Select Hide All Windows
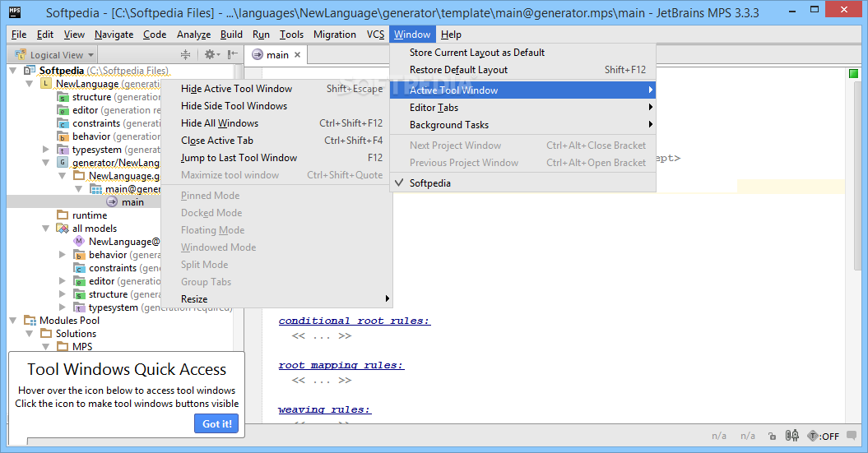868x453 pixels. click(276, 122)
